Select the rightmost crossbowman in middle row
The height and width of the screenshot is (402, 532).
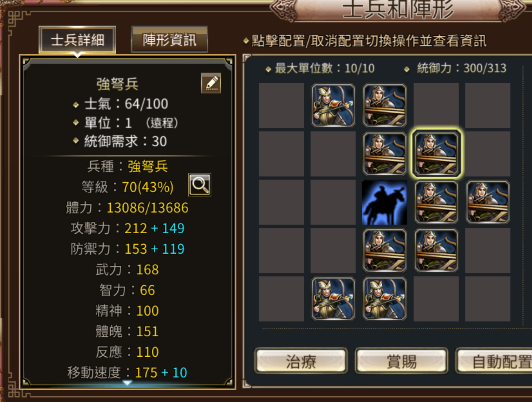tap(488, 202)
